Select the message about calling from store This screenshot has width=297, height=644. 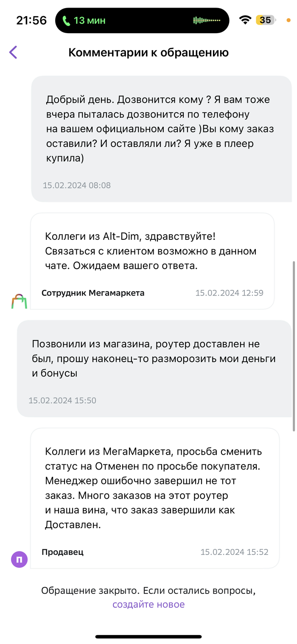click(154, 359)
